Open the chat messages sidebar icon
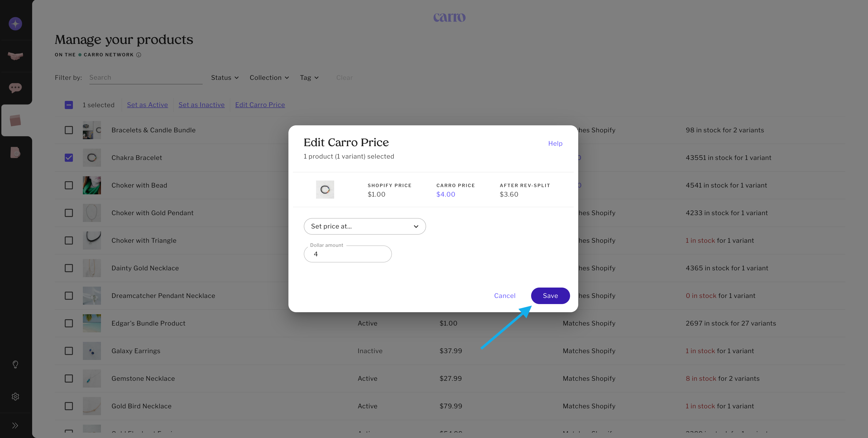Image resolution: width=868 pixels, height=438 pixels. coord(15,88)
